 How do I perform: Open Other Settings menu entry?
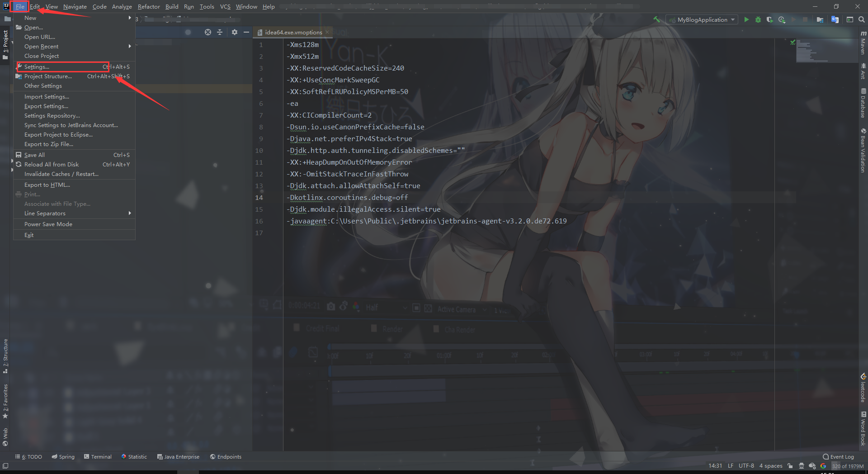pos(75,86)
